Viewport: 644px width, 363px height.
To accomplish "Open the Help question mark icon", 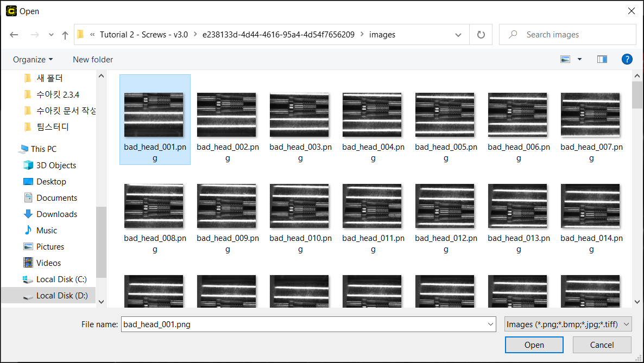I will 627,59.
